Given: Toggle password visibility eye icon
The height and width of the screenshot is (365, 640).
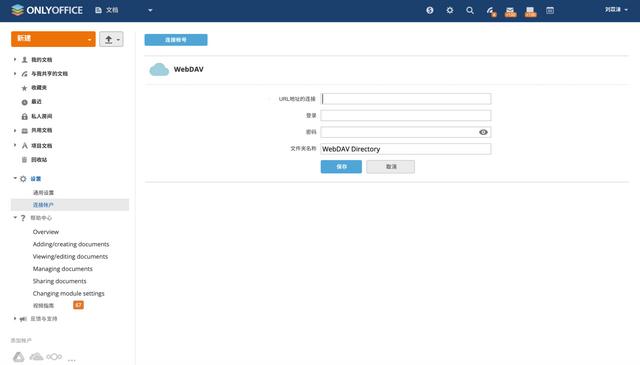Looking at the screenshot, I should (483, 132).
